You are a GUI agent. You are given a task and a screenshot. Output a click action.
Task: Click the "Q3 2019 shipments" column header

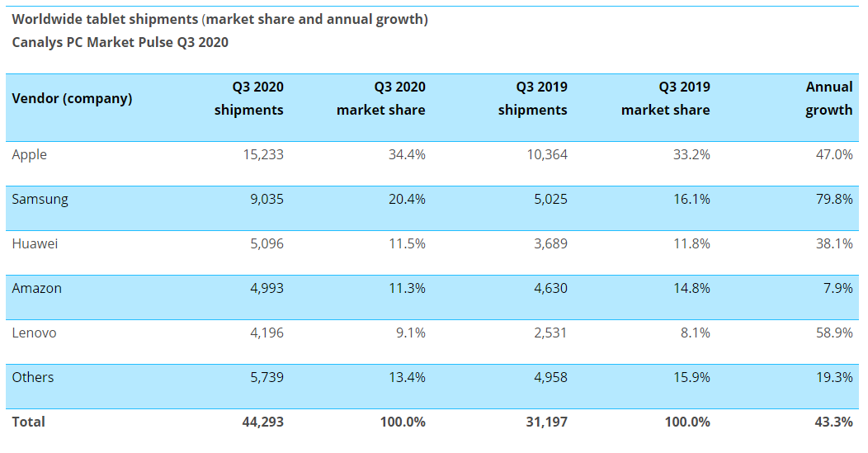point(532,98)
